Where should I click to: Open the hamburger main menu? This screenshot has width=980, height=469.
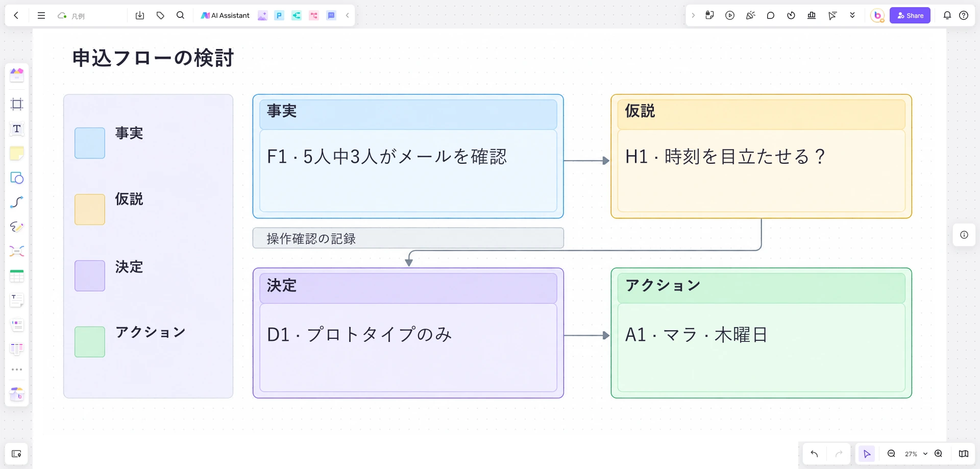point(41,15)
